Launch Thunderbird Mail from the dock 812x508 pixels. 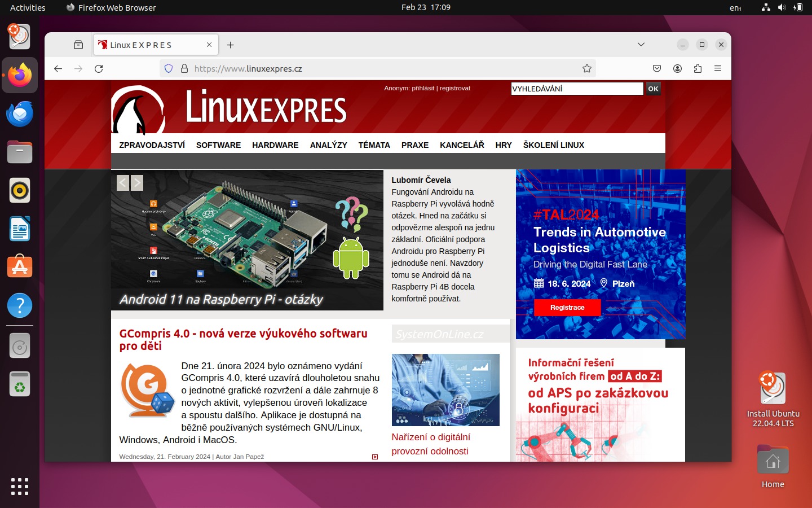tap(20, 113)
